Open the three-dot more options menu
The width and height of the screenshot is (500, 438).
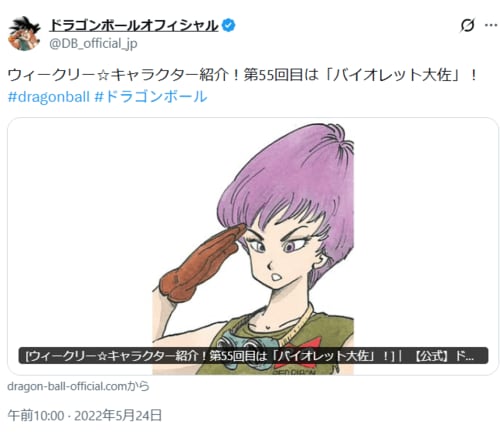click(491, 25)
